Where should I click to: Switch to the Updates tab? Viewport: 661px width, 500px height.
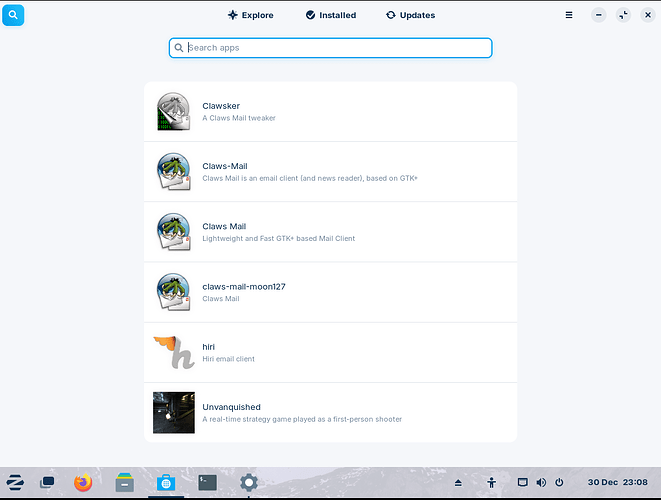click(x=411, y=15)
